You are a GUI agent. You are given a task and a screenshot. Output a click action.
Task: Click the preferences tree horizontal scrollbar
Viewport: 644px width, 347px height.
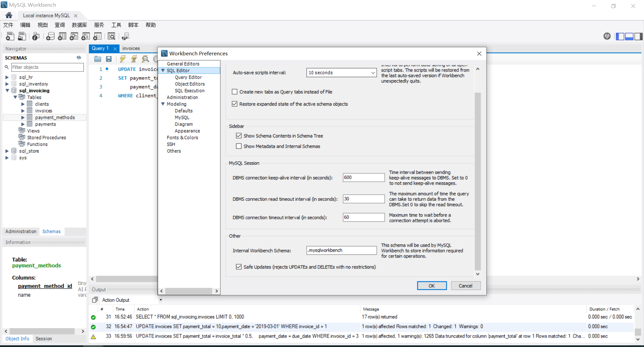[x=189, y=291]
